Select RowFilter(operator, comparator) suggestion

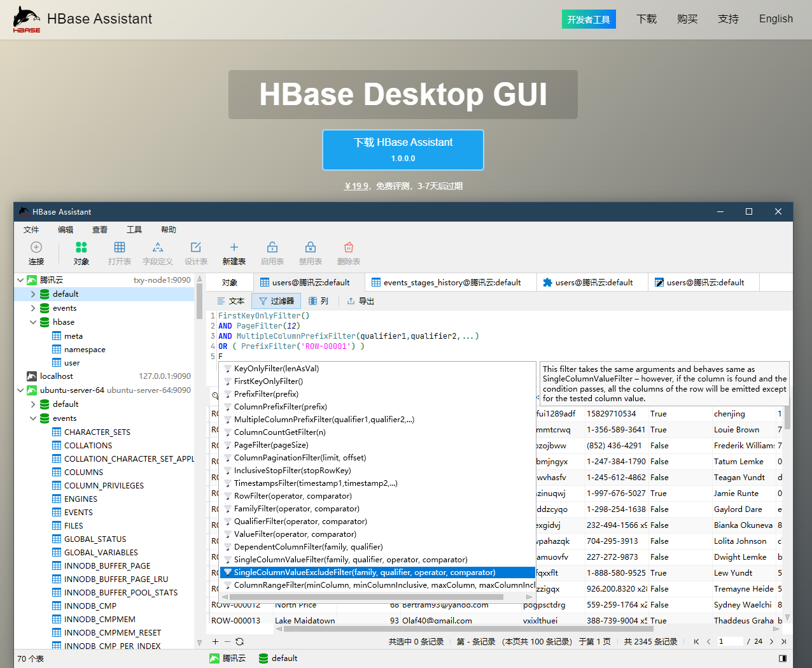click(x=377, y=496)
